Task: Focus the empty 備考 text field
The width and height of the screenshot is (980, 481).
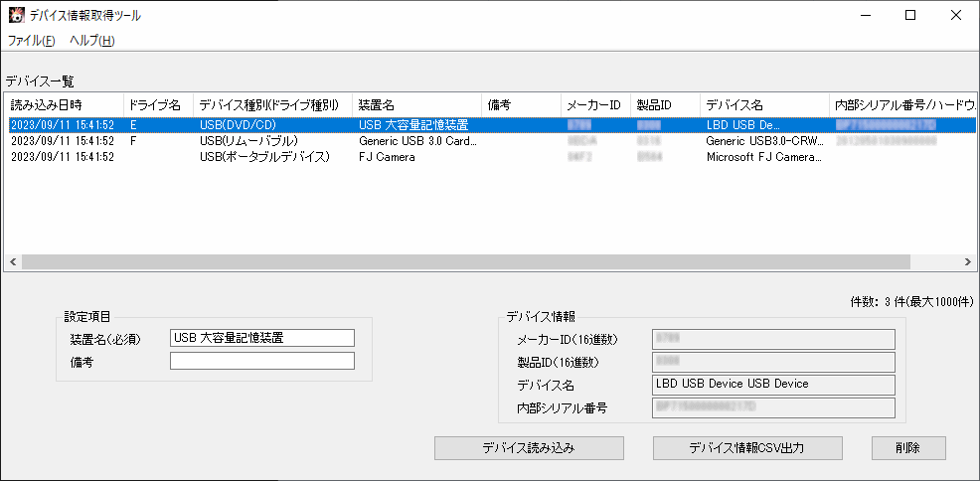Action: [x=261, y=361]
